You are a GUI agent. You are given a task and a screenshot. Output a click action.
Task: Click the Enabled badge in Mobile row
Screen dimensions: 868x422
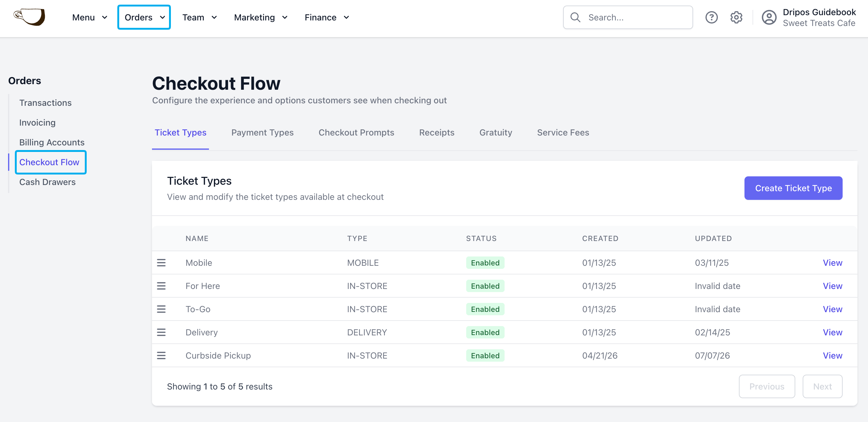485,263
